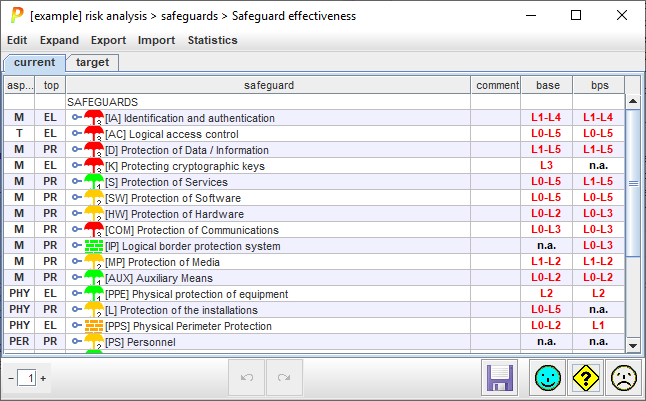Click the vertical scrollbar down arrow
Viewport: 646px width, 401px height.
pos(632,345)
